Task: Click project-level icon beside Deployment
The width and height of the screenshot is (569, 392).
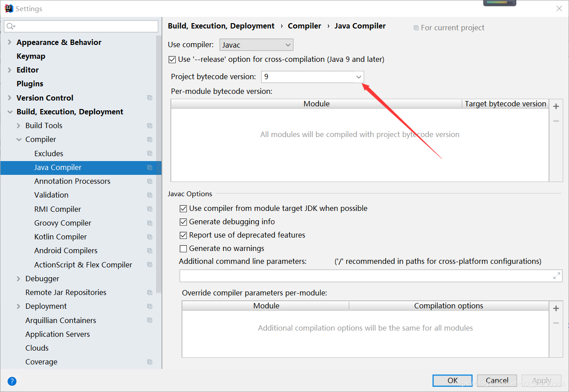Action: 149,306
